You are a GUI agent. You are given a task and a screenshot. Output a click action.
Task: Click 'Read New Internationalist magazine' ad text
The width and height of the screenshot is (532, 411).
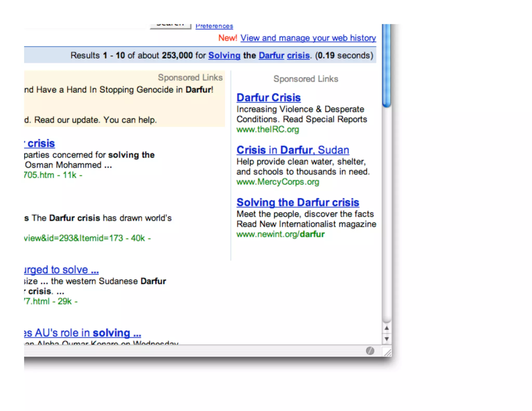click(306, 224)
